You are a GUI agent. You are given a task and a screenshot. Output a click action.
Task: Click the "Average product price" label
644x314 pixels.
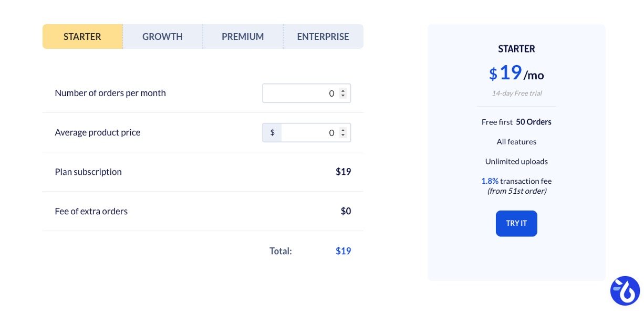(x=98, y=133)
